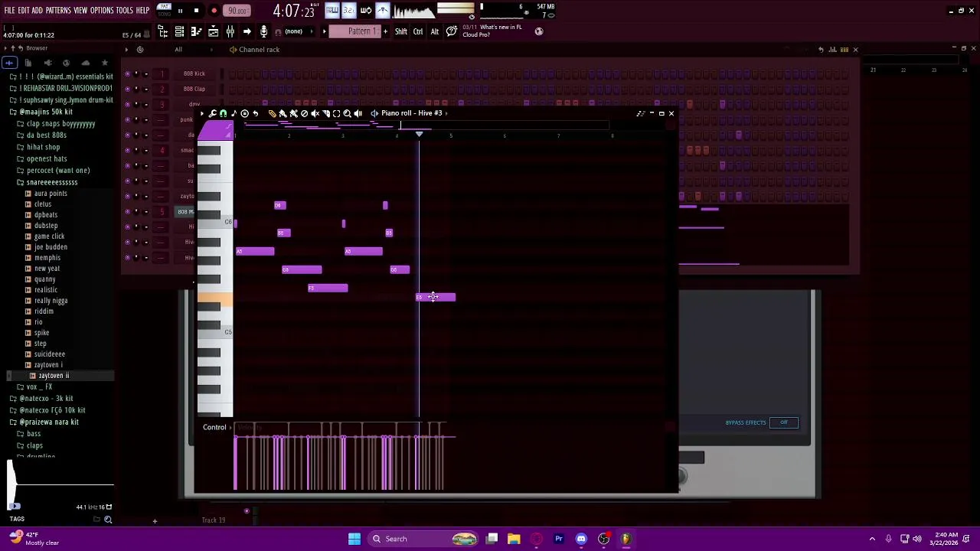This screenshot has height=551, width=980.
Task: Click the Alt modifier button
Action: point(435,31)
